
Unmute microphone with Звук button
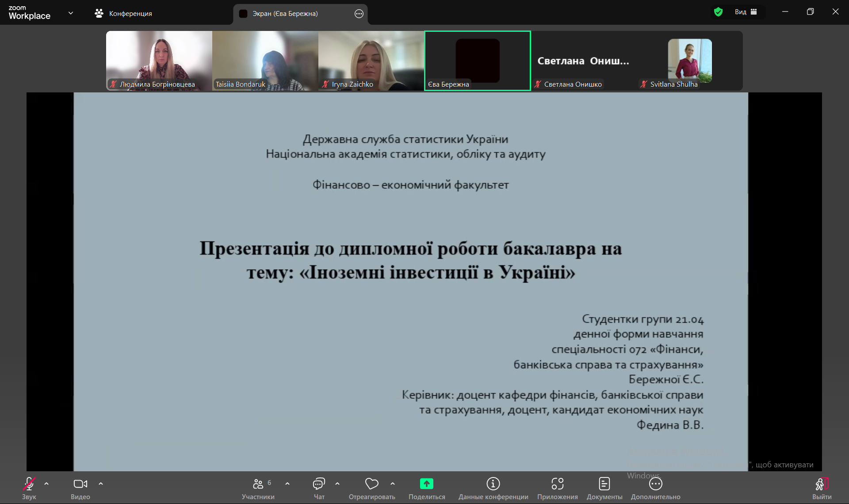coord(29,485)
